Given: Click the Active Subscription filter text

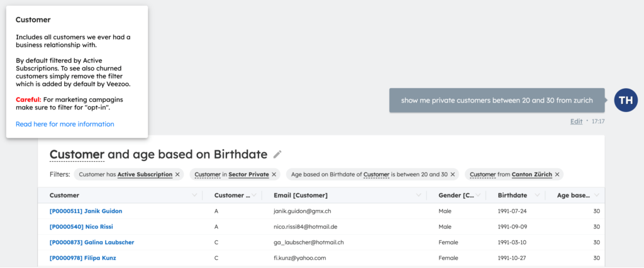Looking at the screenshot, I should click(145, 174).
